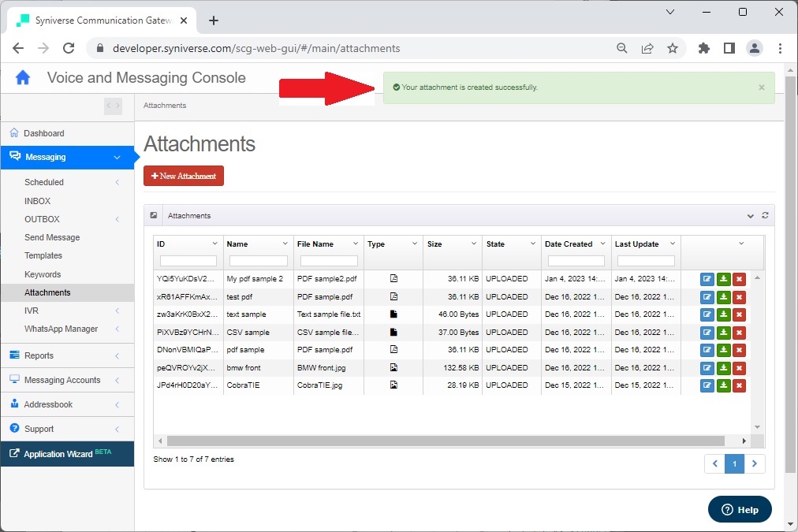Download the test pdf attachment
The width and height of the screenshot is (798, 532).
click(x=723, y=296)
